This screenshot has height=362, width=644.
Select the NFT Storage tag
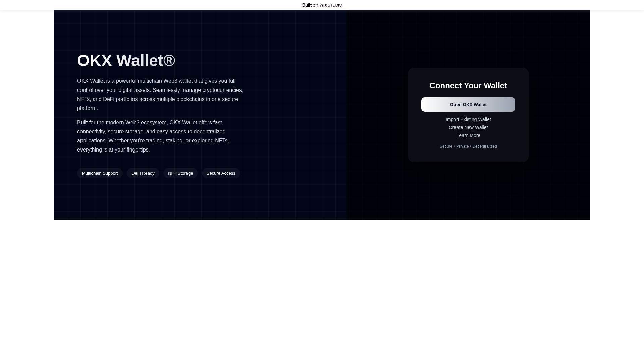click(180, 173)
